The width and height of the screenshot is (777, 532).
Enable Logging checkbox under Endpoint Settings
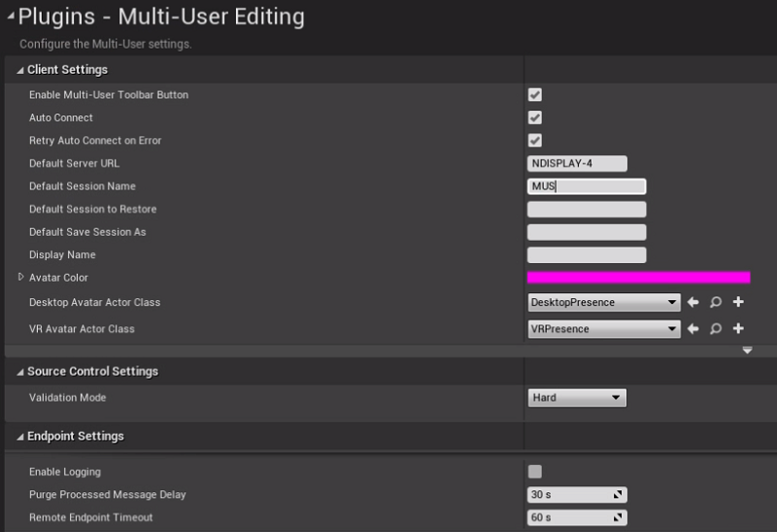pos(535,472)
